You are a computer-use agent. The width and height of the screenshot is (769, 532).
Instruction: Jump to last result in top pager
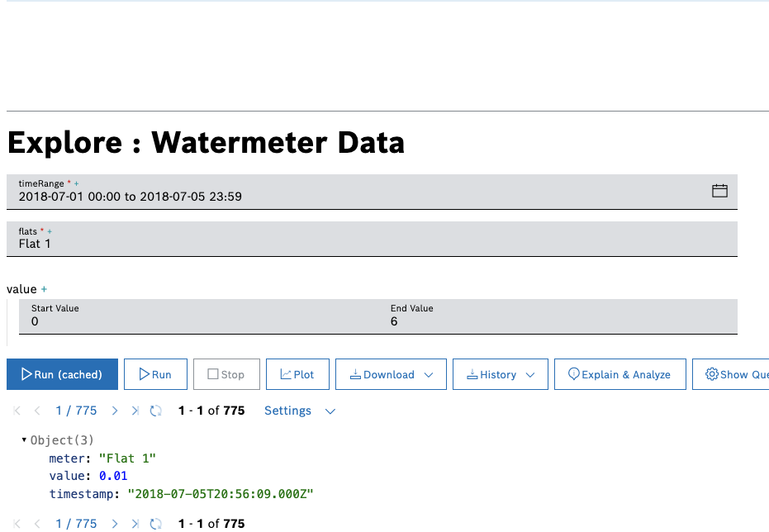(135, 411)
